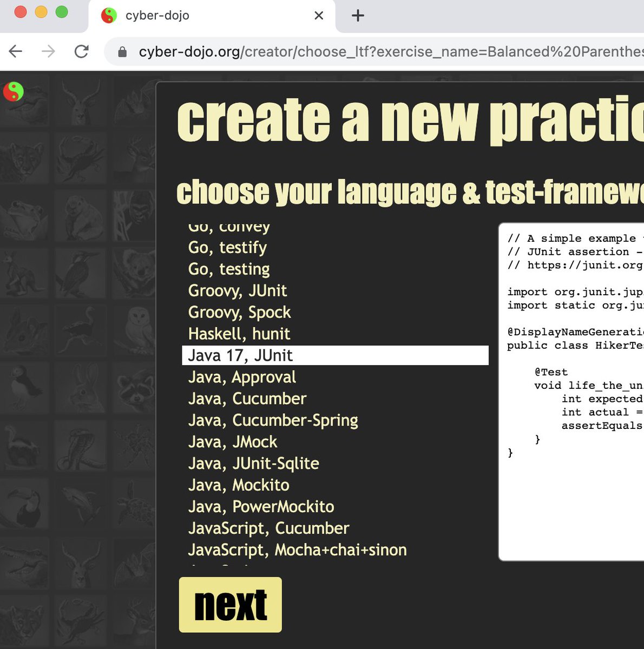The image size is (644, 649).
Task: Click the browser forward arrow
Action: [48, 51]
